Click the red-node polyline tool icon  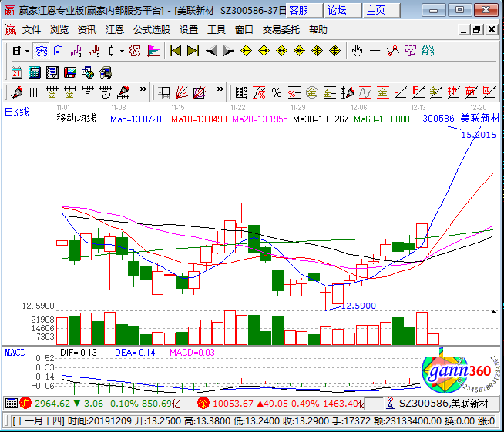click(x=393, y=51)
